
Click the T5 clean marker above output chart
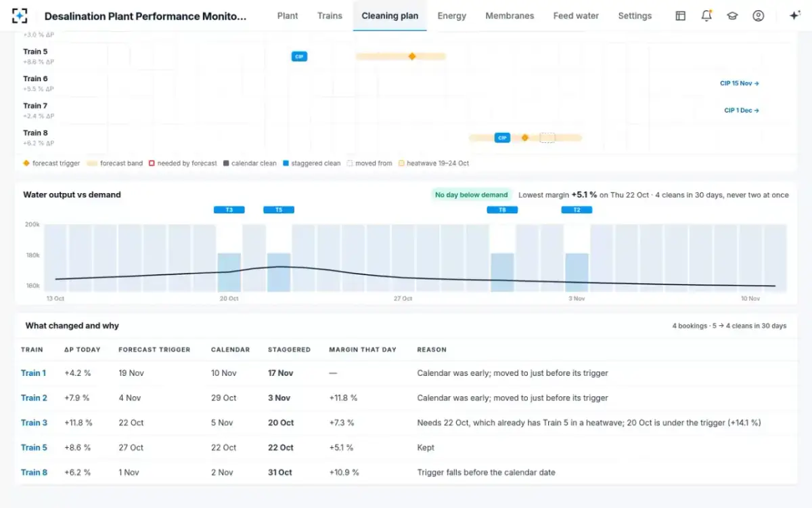(279, 210)
